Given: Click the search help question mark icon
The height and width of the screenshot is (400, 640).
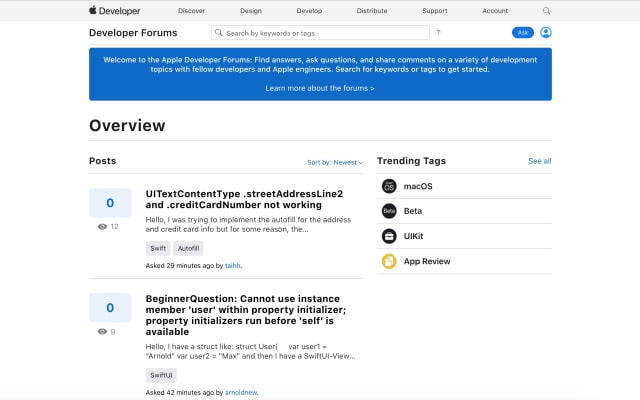Looking at the screenshot, I should [438, 32].
